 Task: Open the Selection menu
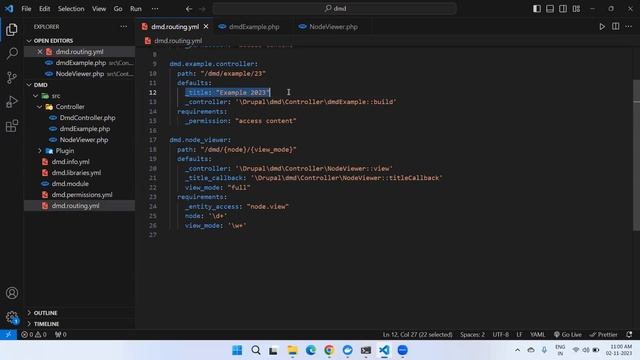coord(71,9)
